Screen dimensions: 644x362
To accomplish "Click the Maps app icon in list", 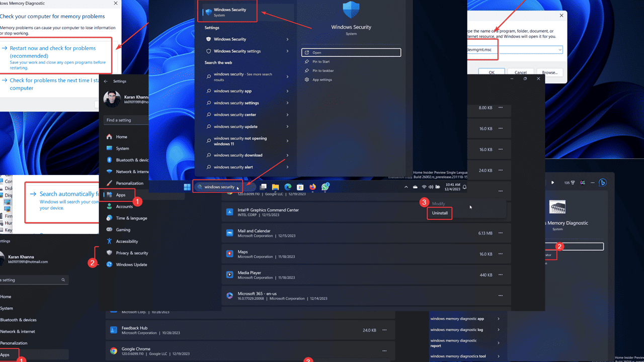I will coord(229,254).
